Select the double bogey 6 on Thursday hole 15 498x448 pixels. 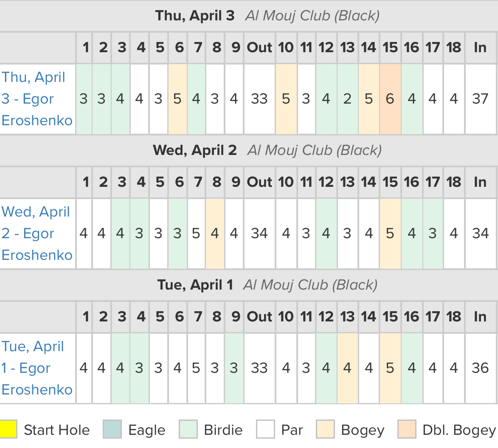[390, 99]
